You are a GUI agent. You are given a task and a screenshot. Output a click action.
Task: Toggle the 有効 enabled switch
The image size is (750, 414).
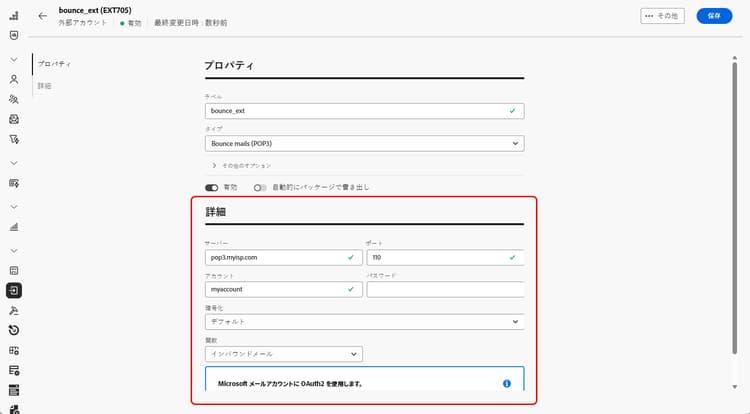point(211,187)
